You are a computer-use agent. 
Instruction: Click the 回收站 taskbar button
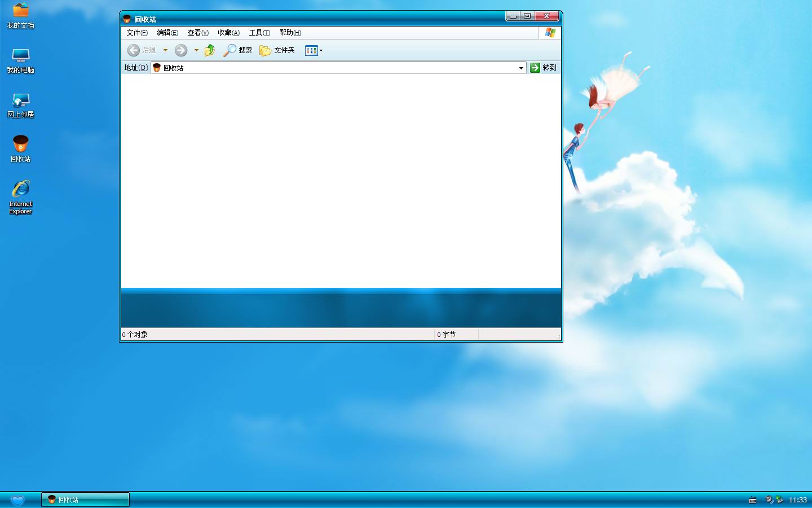(x=85, y=500)
